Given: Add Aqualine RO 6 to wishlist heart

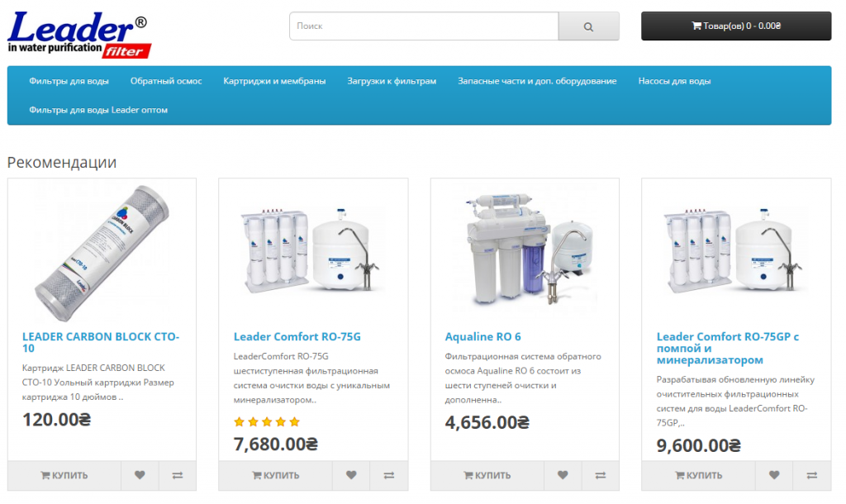Looking at the screenshot, I should click(563, 475).
